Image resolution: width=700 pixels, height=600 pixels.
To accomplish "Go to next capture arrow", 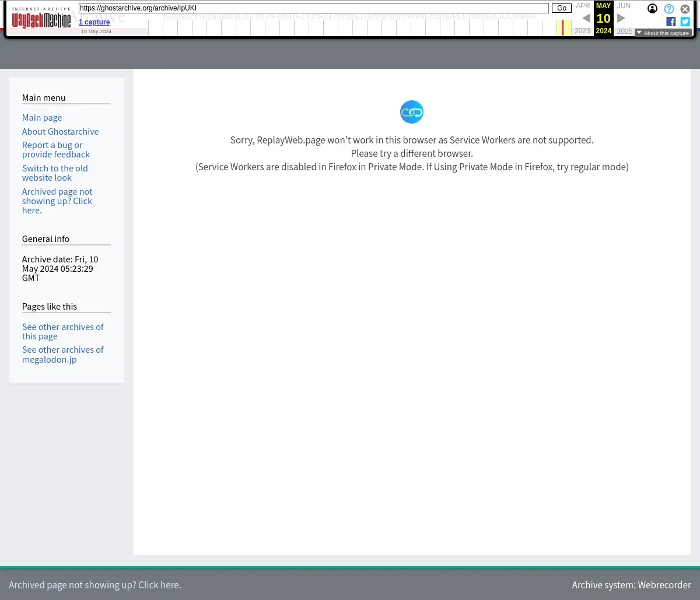I will 621,18.
